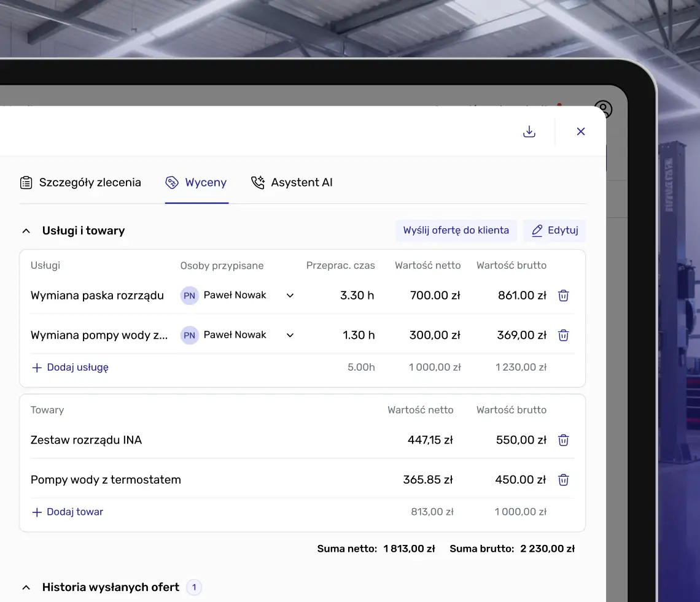Click the clipboard icon beside Szczegóły zlecenia
The height and width of the screenshot is (602, 700).
26,182
